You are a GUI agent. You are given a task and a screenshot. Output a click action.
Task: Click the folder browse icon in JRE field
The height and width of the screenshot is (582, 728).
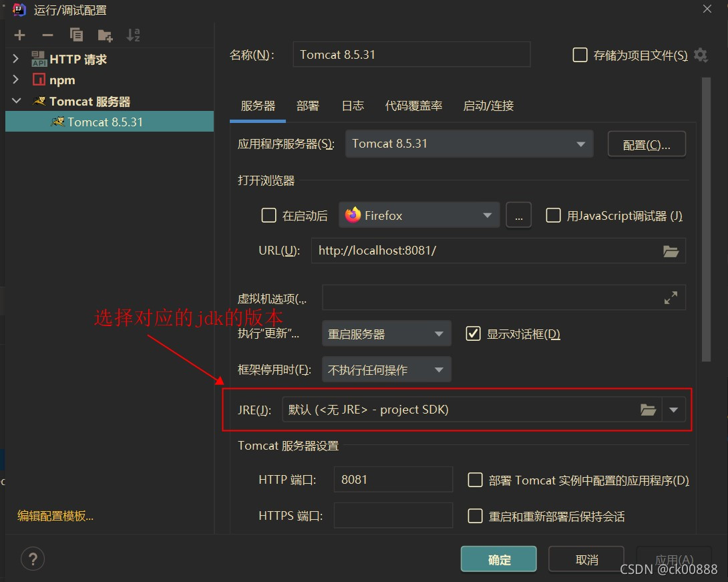point(648,410)
